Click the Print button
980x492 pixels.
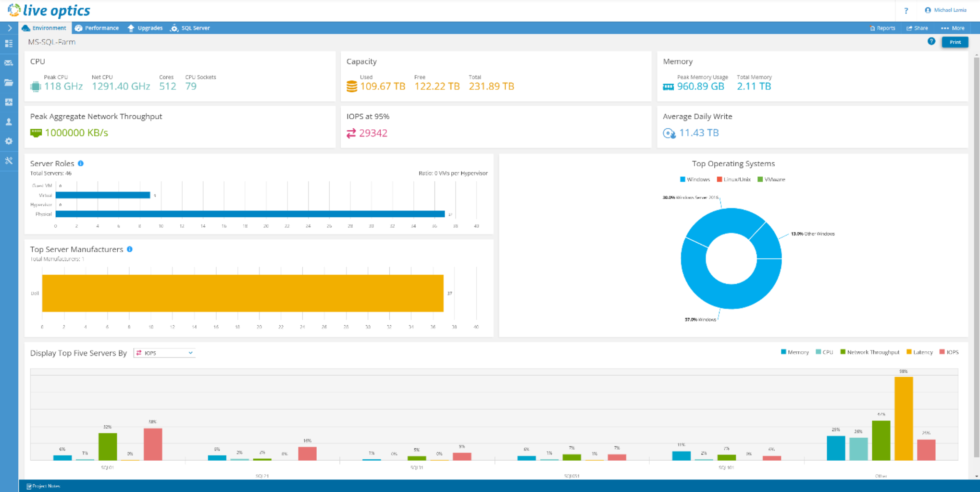(955, 42)
